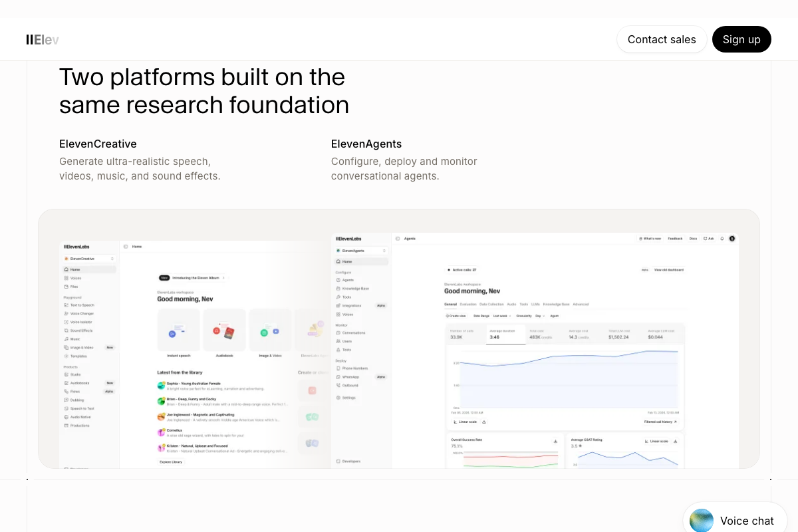Open Agents under Configure in sidebar

(344, 280)
